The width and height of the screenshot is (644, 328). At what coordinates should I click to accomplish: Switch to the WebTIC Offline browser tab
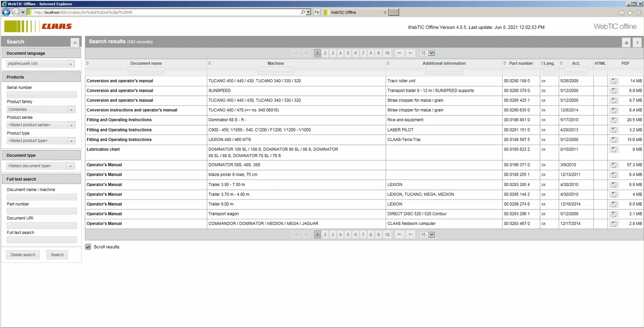click(x=354, y=12)
